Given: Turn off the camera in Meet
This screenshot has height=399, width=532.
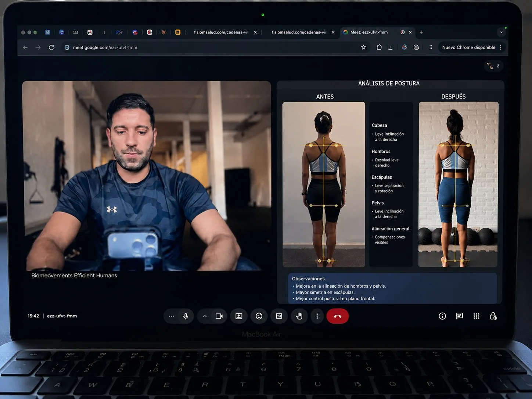Looking at the screenshot, I should point(219,316).
